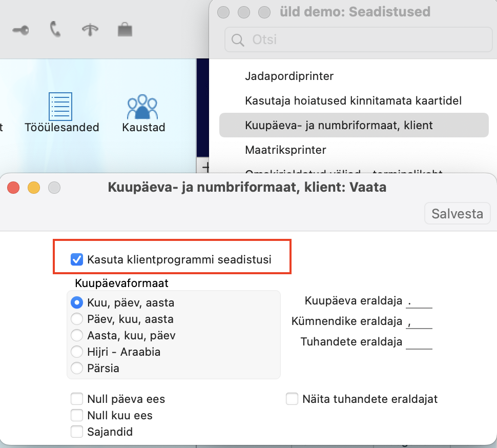Open the Kaustad people icon

(143, 107)
